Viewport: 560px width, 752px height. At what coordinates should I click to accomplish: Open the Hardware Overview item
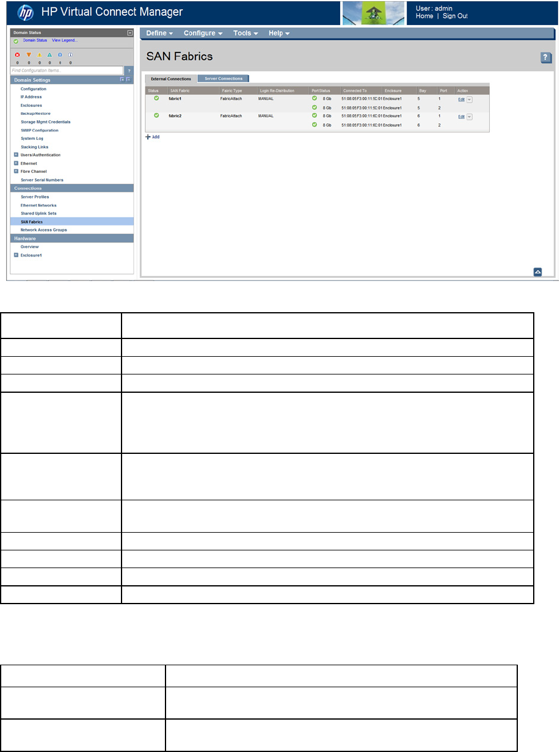pyautogui.click(x=29, y=247)
